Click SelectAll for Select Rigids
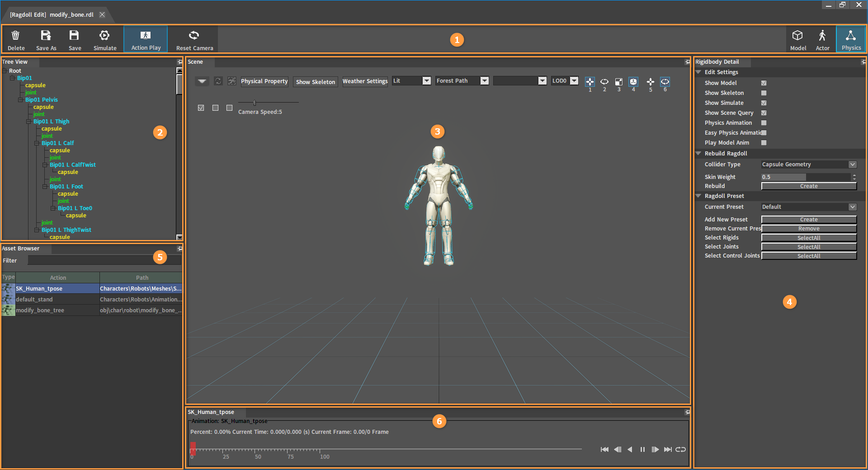The image size is (868, 470). (809, 238)
